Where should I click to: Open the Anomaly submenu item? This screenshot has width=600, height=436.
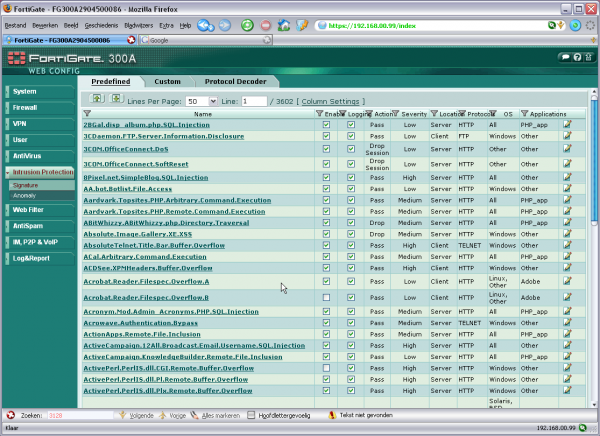[42, 196]
